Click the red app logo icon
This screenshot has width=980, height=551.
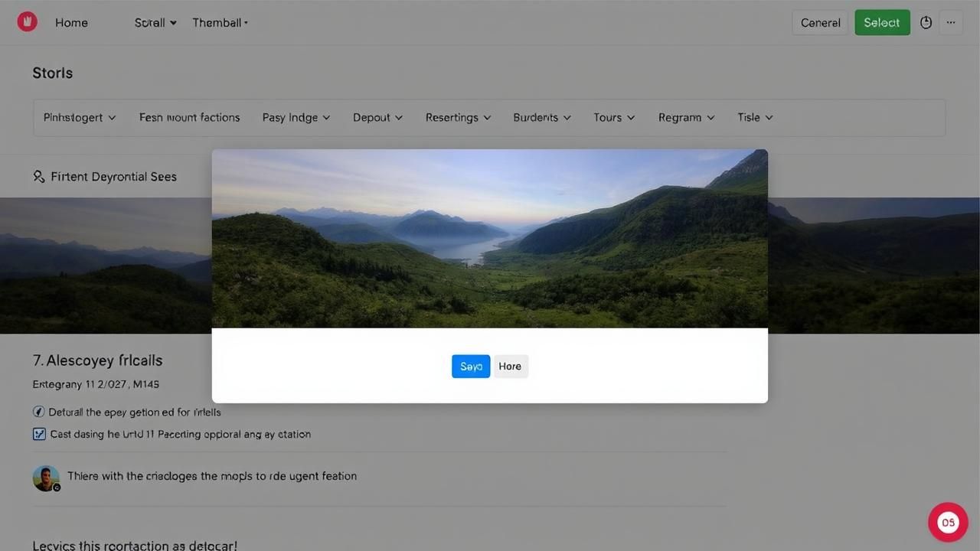[x=27, y=21]
